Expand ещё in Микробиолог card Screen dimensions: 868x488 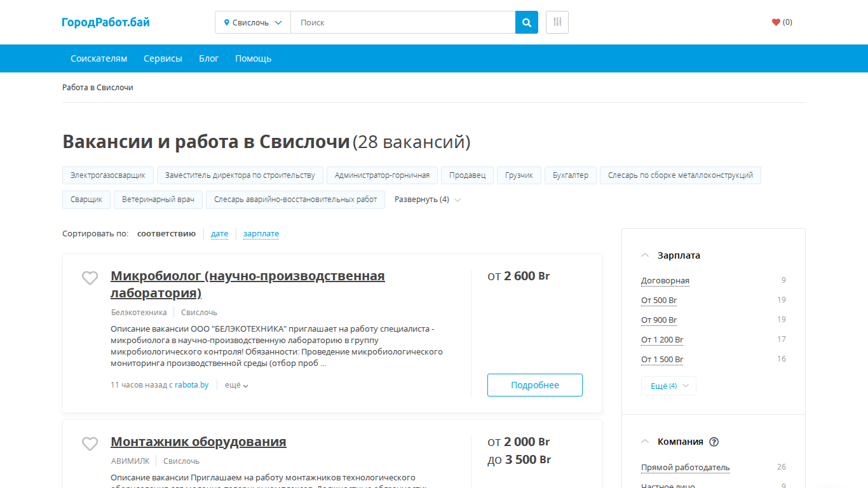(236, 385)
